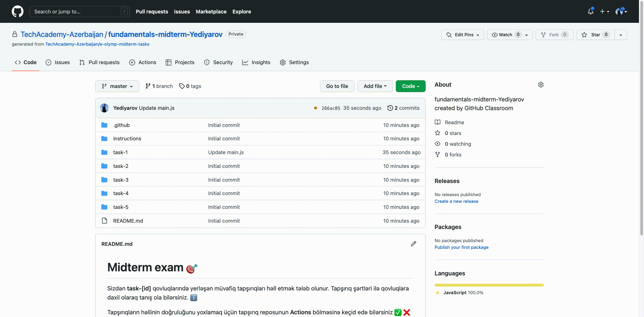Click the commit history clock icon

point(390,108)
